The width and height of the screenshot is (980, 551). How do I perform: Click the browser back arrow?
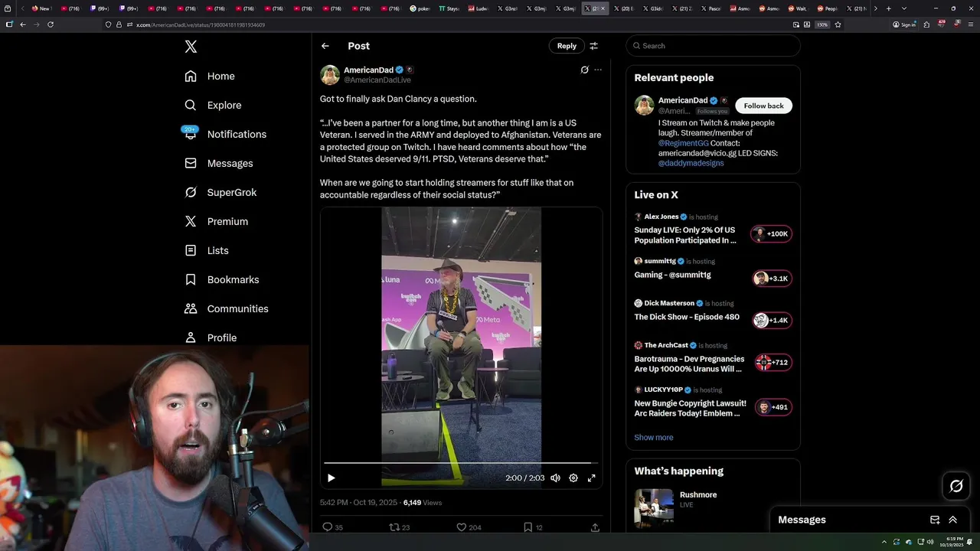click(x=23, y=24)
